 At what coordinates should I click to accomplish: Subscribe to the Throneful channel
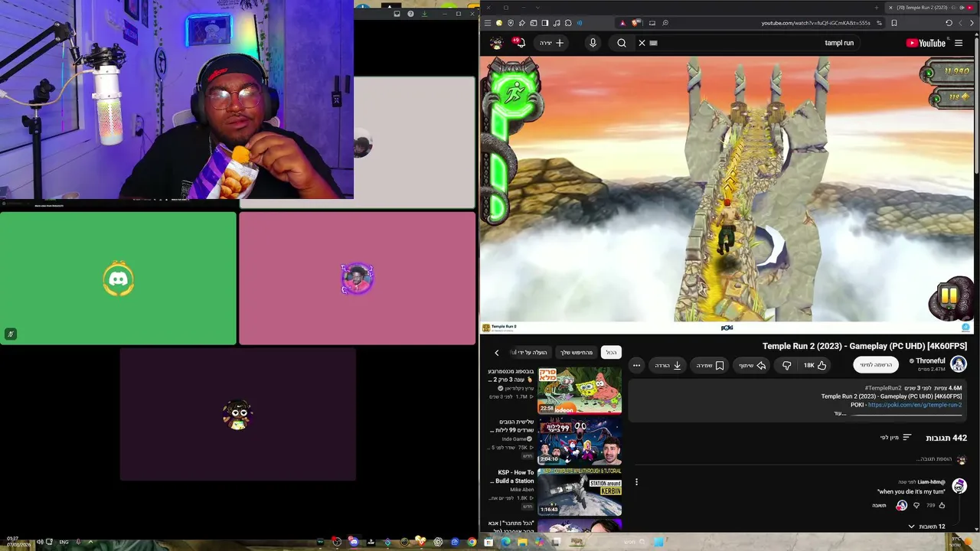pyautogui.click(x=875, y=365)
